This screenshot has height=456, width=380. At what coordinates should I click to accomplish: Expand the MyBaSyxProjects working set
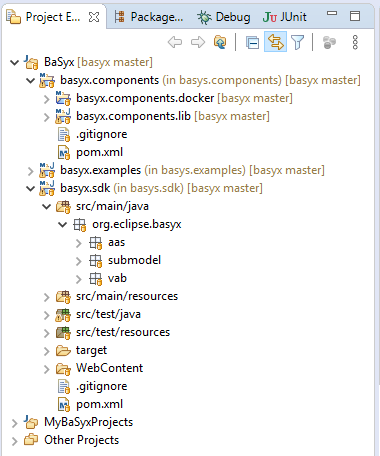tap(14, 423)
